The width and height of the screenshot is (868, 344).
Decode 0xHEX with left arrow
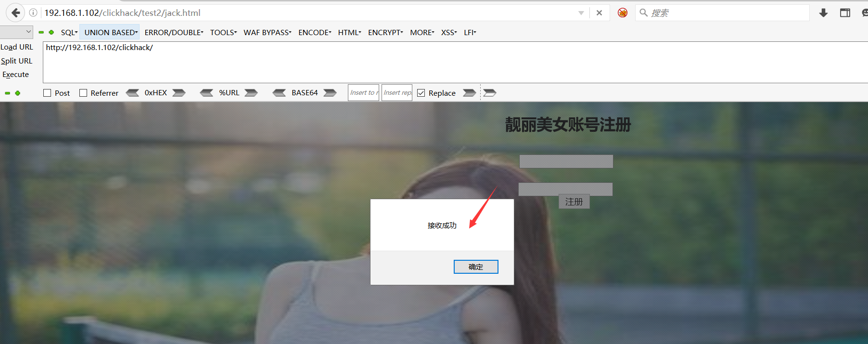tap(132, 93)
